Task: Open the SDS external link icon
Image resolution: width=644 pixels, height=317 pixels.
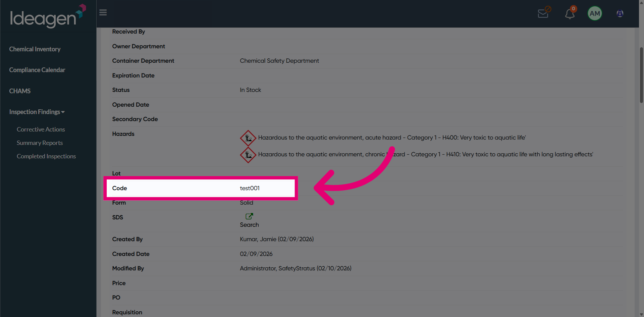Action: click(x=249, y=216)
